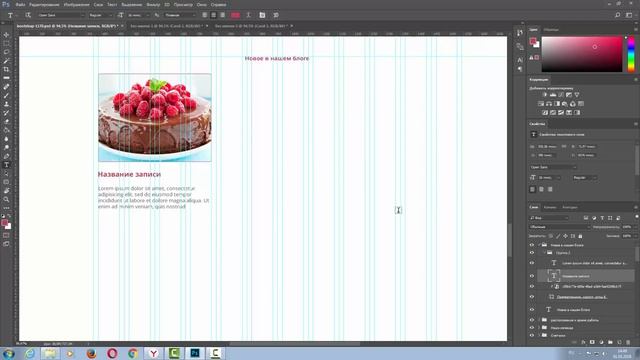Hide the Lorem ipsum text layer

(532, 263)
